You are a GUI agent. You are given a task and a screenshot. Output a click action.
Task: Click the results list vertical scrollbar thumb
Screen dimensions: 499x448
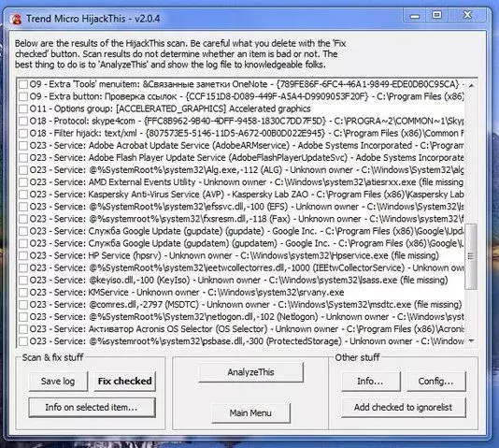pos(471,256)
